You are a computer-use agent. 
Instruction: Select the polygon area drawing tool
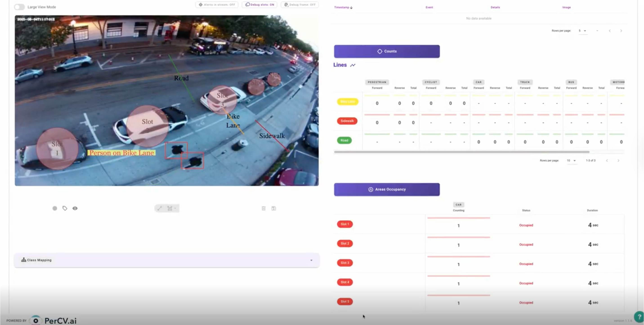pyautogui.click(x=170, y=208)
